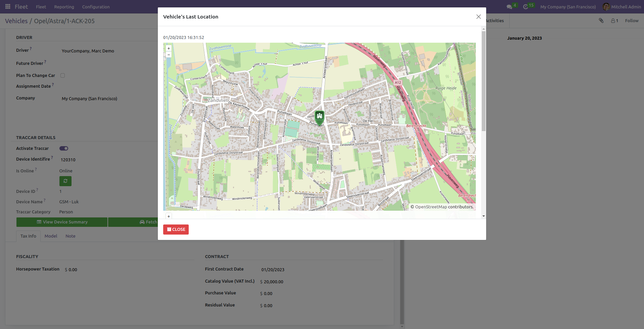Click the green Traccar refresh icon button
The height and width of the screenshot is (329, 644).
tap(65, 181)
